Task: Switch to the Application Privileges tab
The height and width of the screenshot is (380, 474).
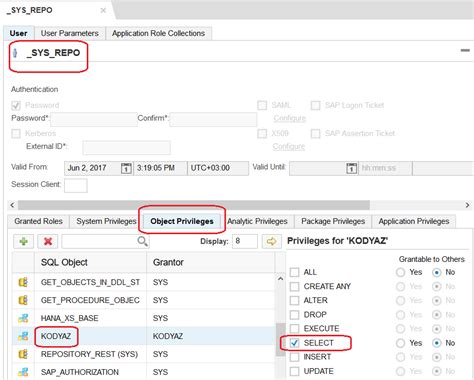Action: tap(414, 221)
